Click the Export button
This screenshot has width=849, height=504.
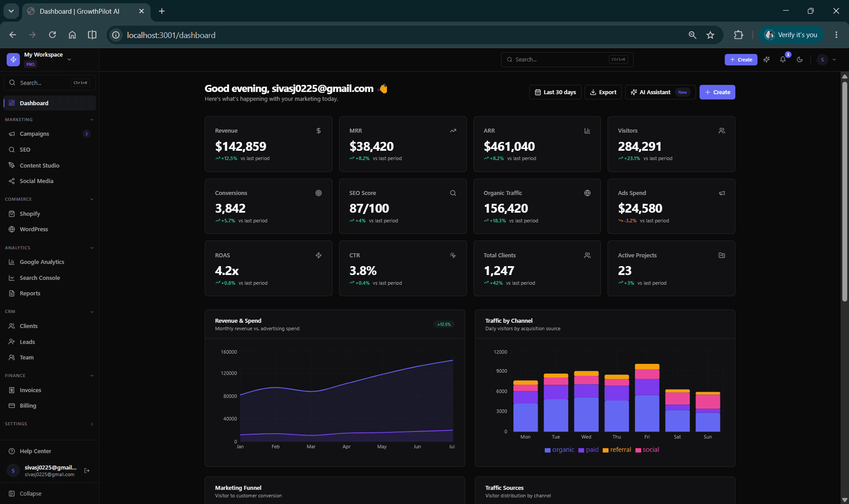point(603,92)
